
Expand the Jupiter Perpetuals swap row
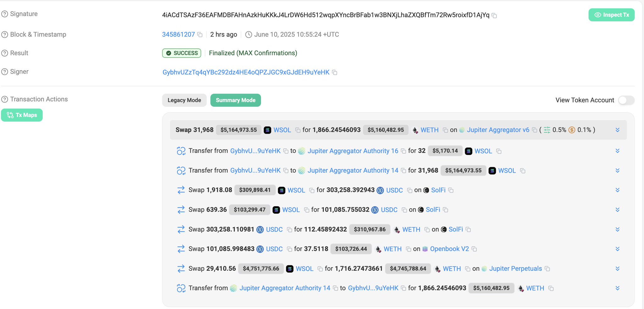(x=618, y=268)
